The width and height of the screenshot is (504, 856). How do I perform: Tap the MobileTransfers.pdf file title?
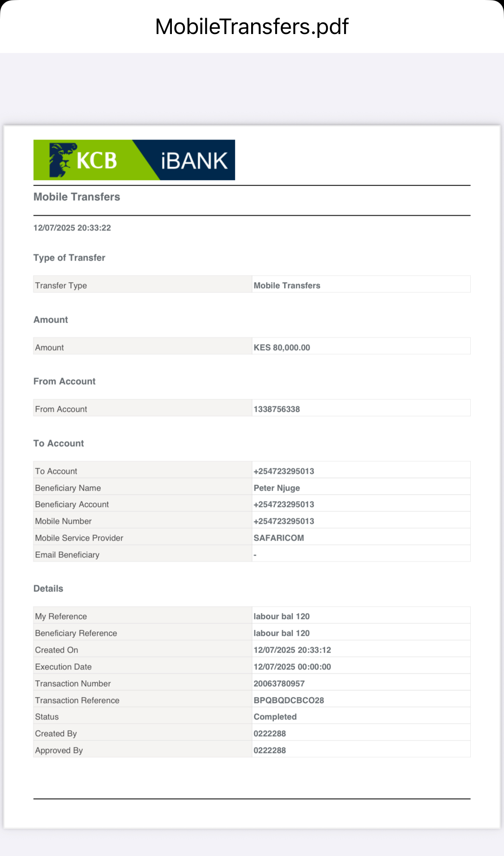[252, 27]
